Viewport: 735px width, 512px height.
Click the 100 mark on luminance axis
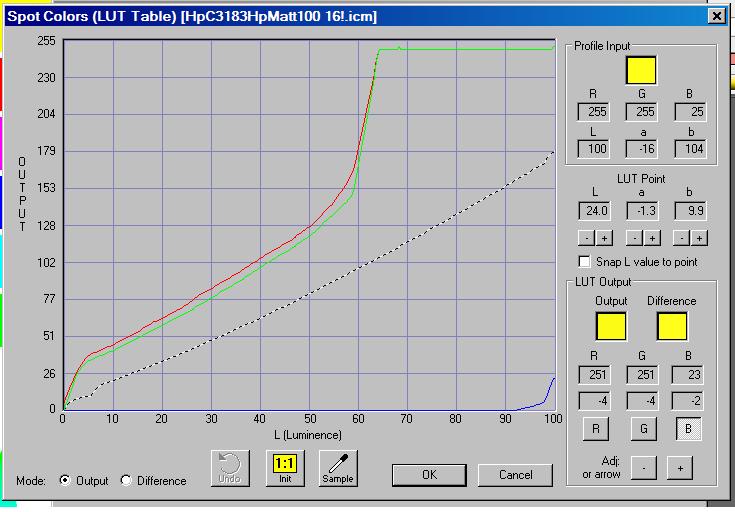coord(553,419)
